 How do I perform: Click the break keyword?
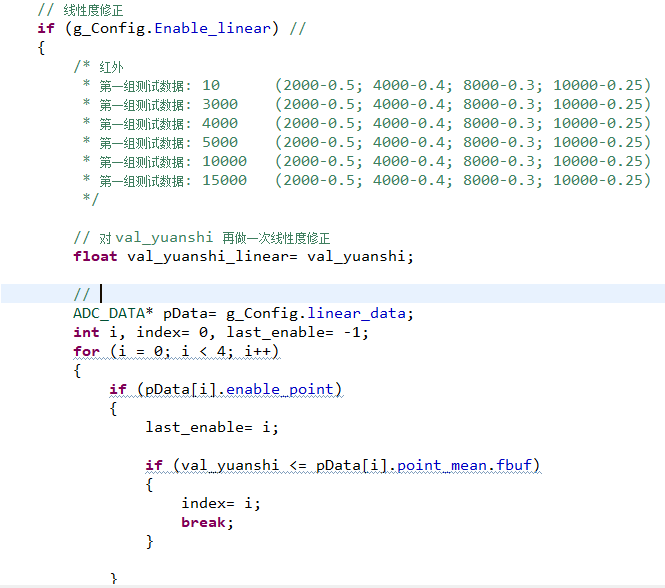[205, 523]
